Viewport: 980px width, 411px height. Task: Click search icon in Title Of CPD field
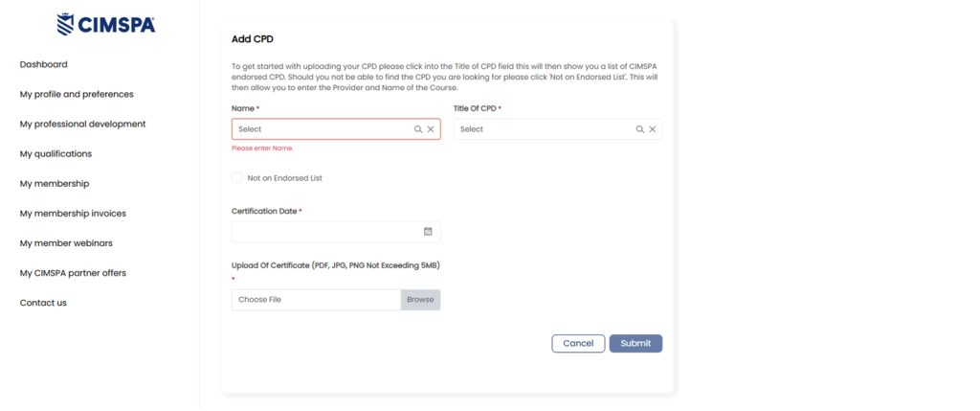(x=640, y=129)
